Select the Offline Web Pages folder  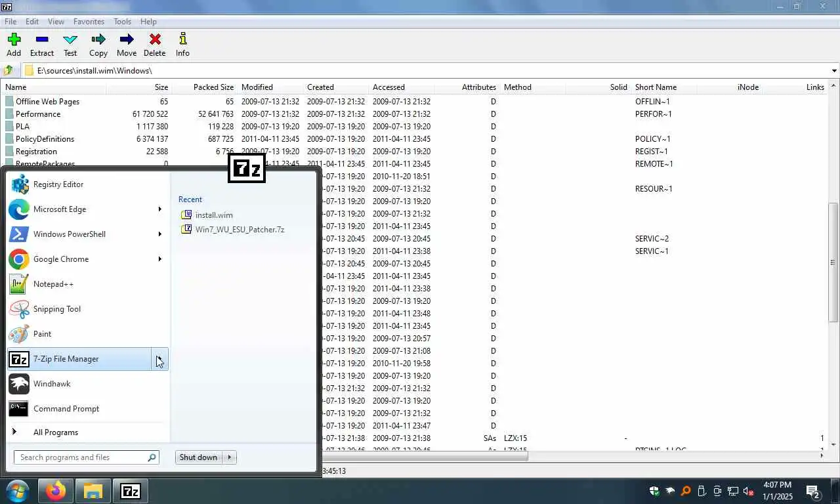pyautogui.click(x=47, y=102)
